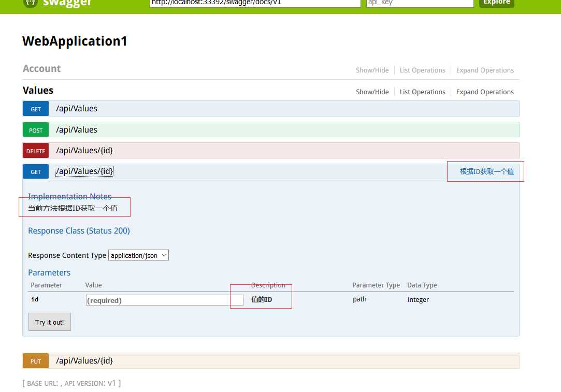Click the Description column header
Screen dimensions: 561x392
pos(268,285)
